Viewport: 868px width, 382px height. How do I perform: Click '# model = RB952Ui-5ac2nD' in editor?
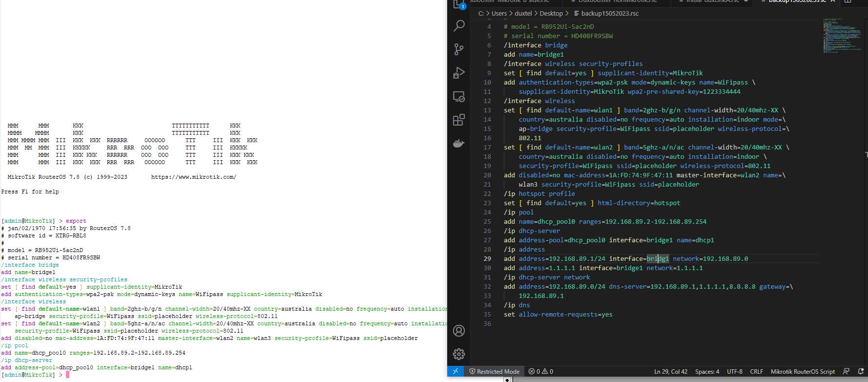point(549,26)
